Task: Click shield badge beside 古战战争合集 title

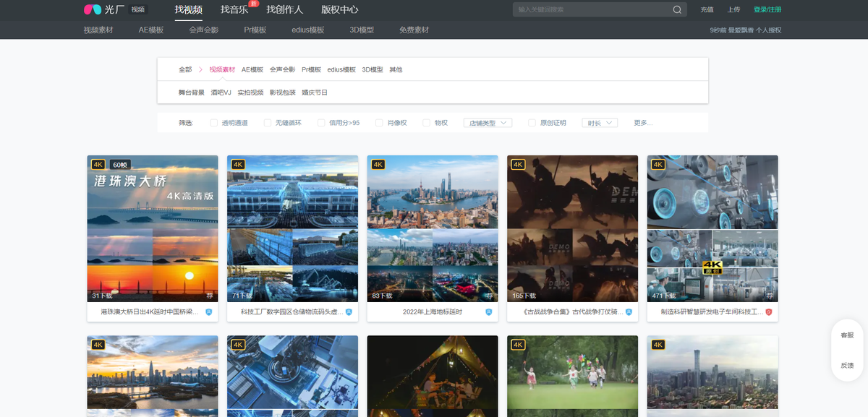Action: pos(629,311)
